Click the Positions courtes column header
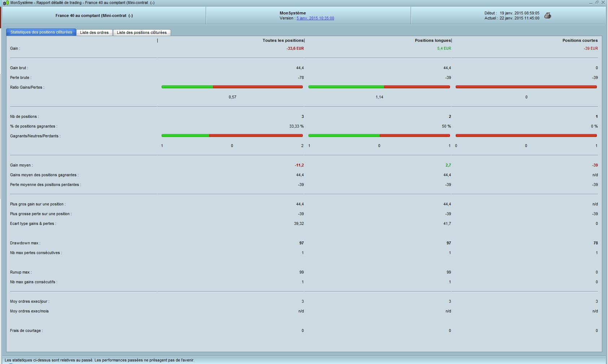608x364 pixels. (580, 40)
